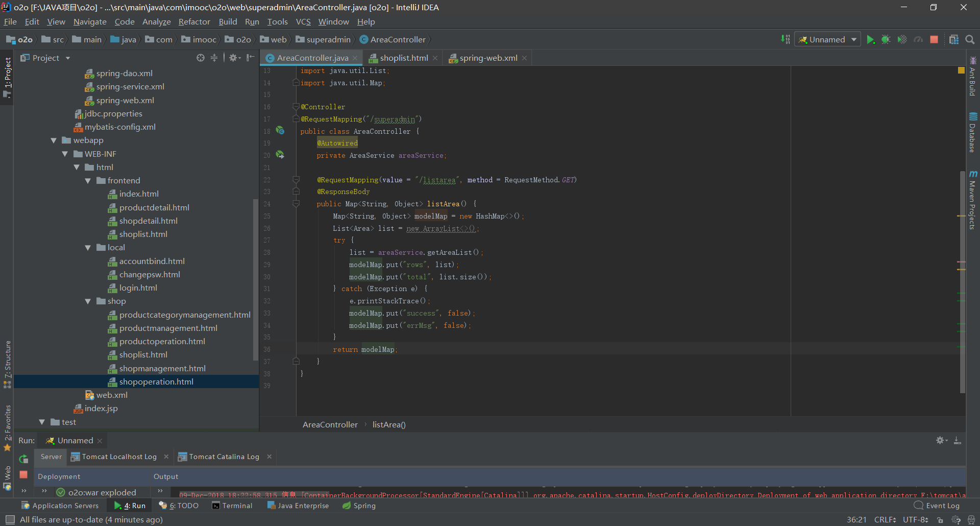980x526 pixels.
Task: Toggle the Database tool window
Action: 973,133
